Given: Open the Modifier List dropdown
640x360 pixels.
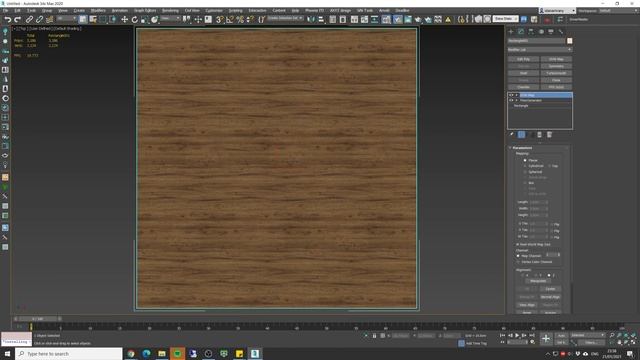Looking at the screenshot, I should tap(540, 50).
